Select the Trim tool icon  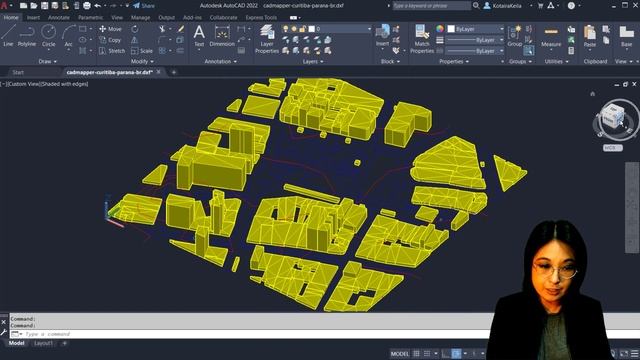(x=162, y=29)
